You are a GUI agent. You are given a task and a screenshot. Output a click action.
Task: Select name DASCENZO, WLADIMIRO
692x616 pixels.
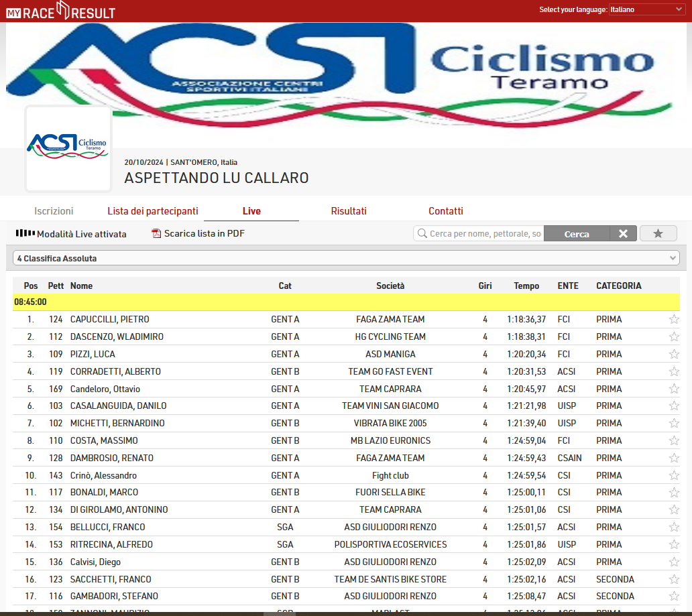coord(117,336)
